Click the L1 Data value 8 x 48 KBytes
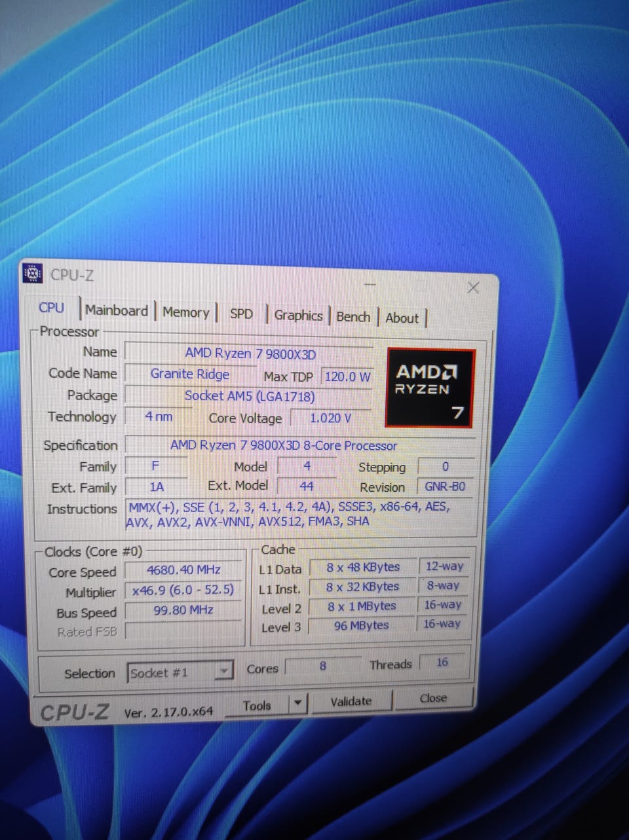 (x=362, y=567)
